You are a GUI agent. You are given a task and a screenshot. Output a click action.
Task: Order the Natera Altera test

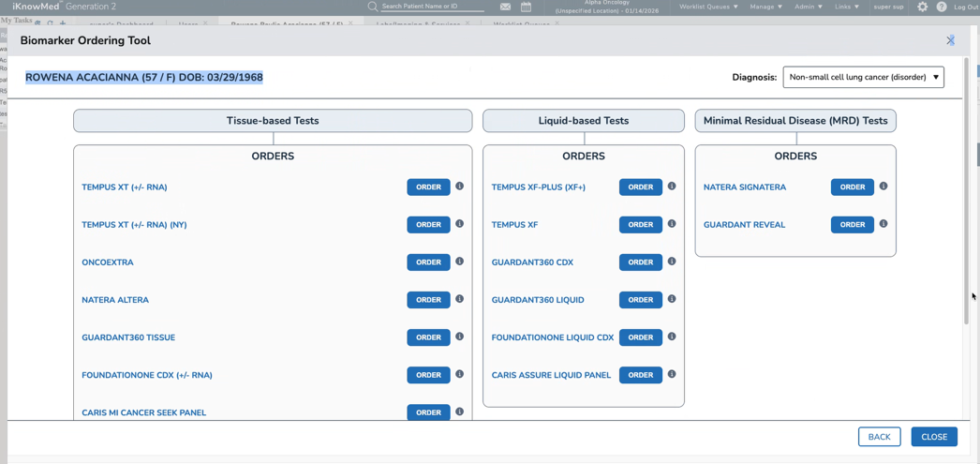(x=428, y=300)
